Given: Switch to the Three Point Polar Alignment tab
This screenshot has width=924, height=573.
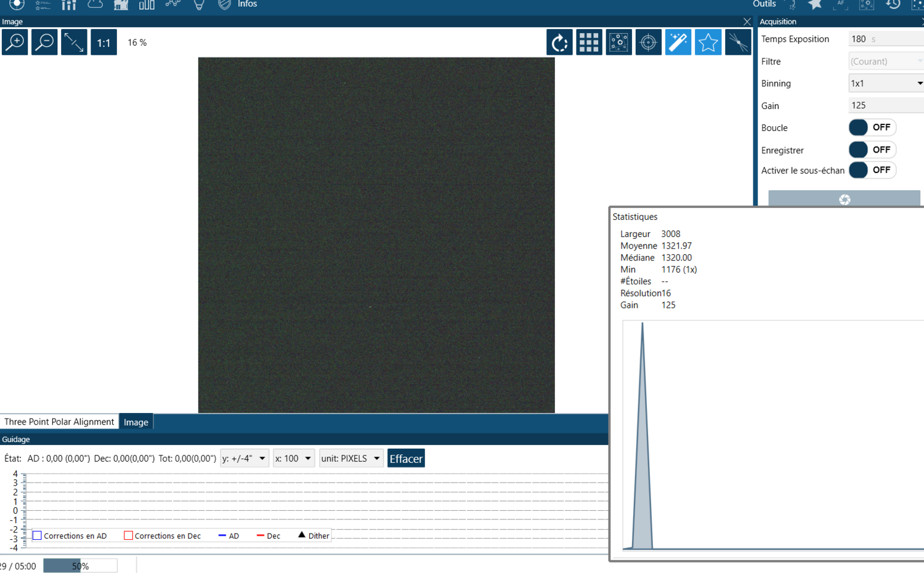Looking at the screenshot, I should click(x=59, y=421).
